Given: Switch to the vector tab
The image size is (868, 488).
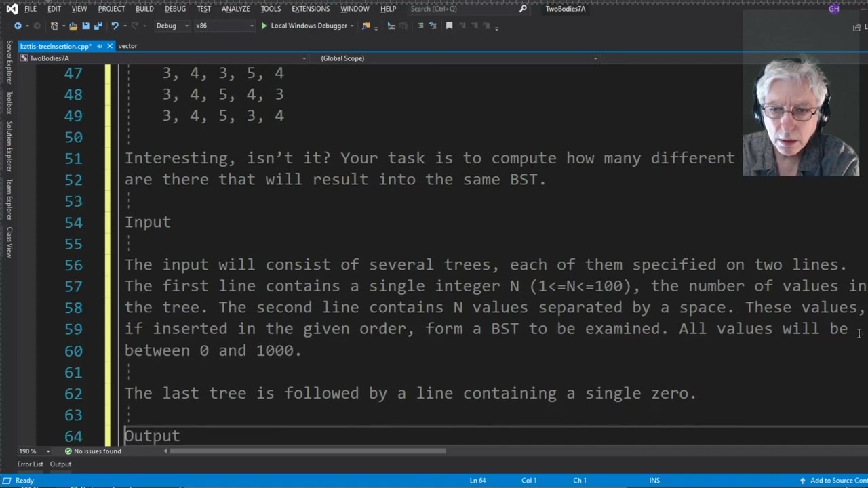Looking at the screenshot, I should [127, 46].
